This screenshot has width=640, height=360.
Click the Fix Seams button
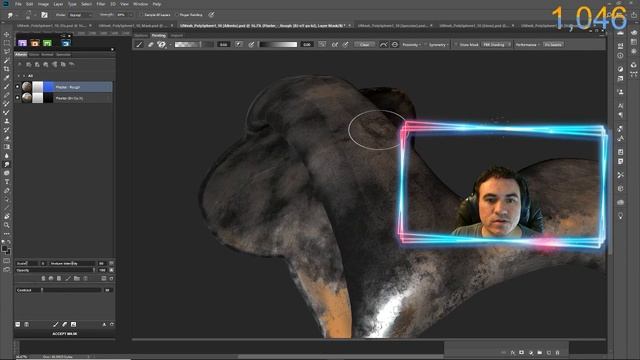pos(553,44)
